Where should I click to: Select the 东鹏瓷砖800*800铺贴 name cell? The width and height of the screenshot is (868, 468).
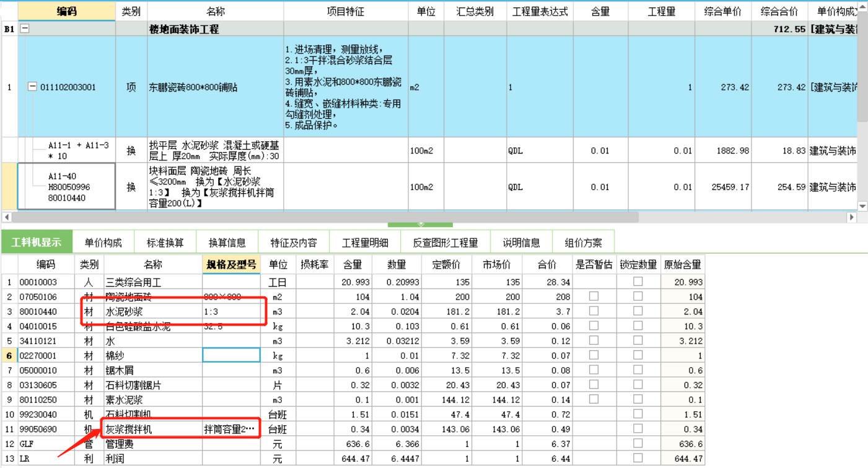click(216, 87)
